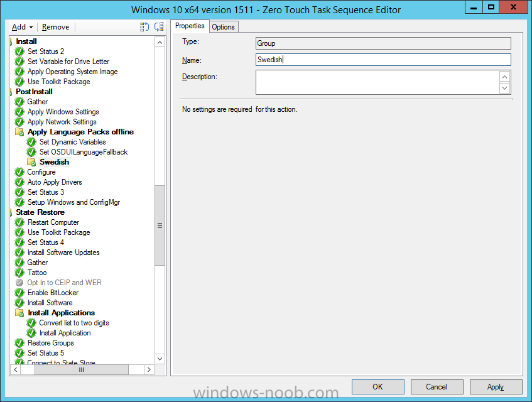Select the Gather step under State Restore
The height and width of the screenshot is (402, 532).
(x=38, y=263)
